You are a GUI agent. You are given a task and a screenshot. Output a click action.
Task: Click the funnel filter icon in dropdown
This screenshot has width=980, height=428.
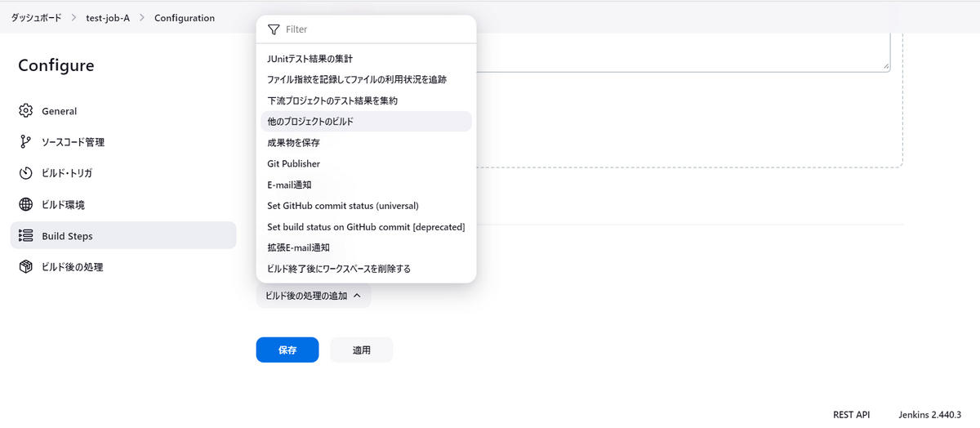point(274,29)
